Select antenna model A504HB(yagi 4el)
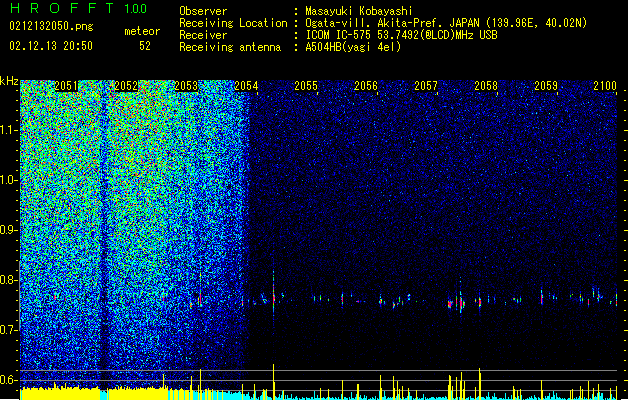 [353, 47]
